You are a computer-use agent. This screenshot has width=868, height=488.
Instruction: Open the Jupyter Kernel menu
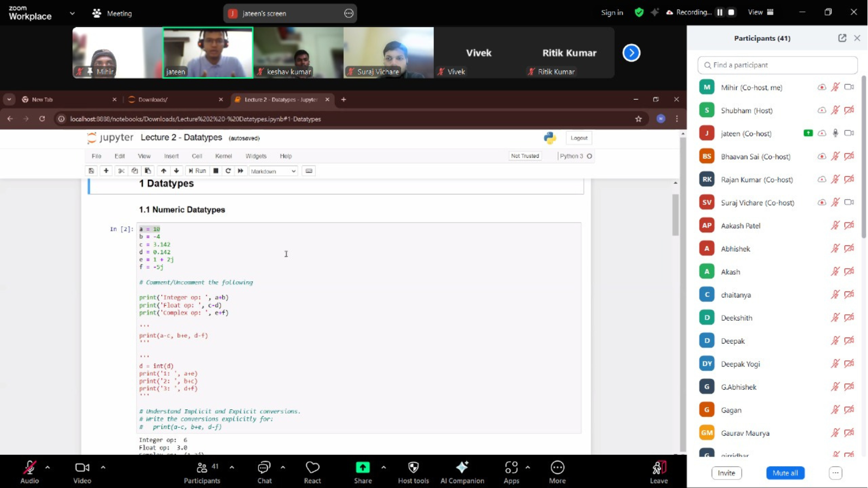click(x=224, y=156)
